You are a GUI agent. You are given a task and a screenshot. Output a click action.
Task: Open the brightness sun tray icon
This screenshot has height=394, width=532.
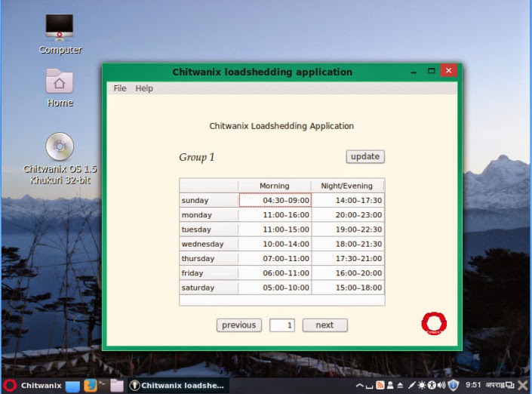tap(422, 385)
